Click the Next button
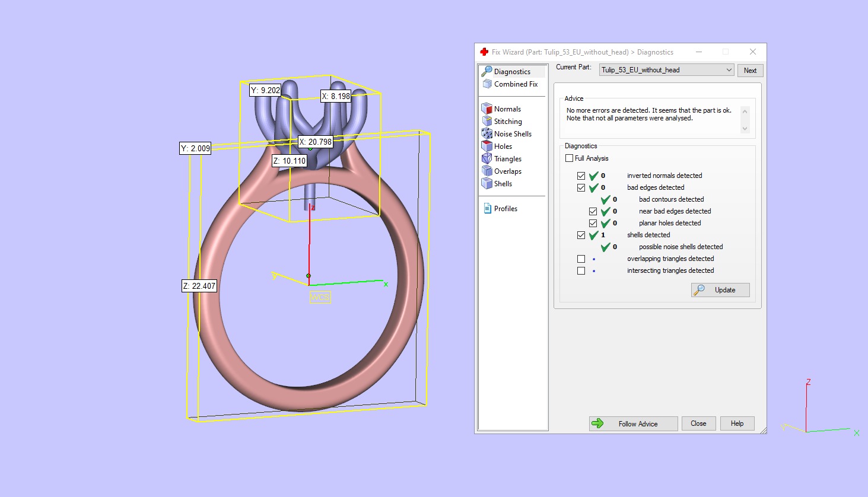 click(750, 71)
